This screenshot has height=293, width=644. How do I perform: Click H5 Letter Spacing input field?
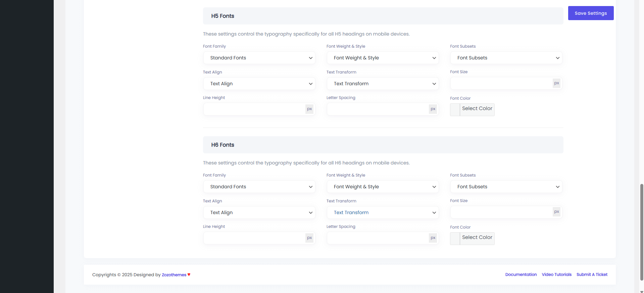pyautogui.click(x=378, y=109)
